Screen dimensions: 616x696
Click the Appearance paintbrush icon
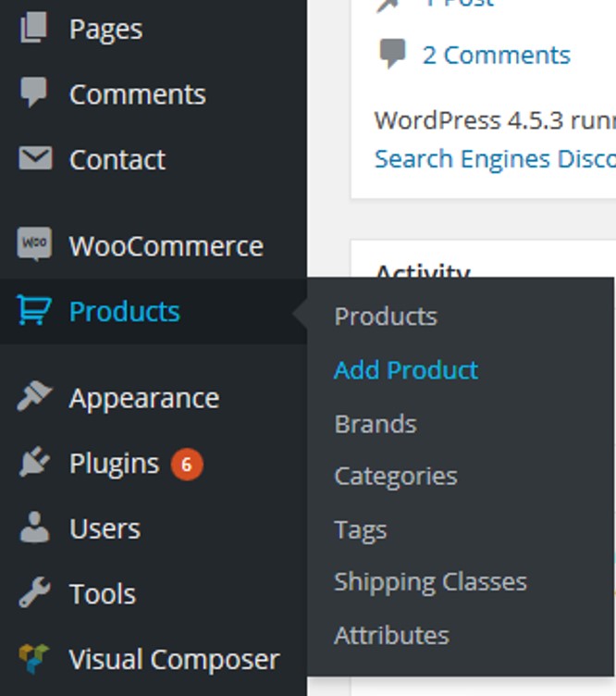pos(34,395)
